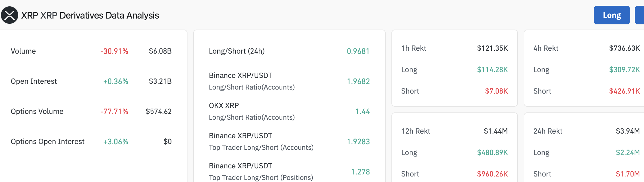Click the partially visible blue button beside Long
The height and width of the screenshot is (182, 644).
pyautogui.click(x=639, y=15)
